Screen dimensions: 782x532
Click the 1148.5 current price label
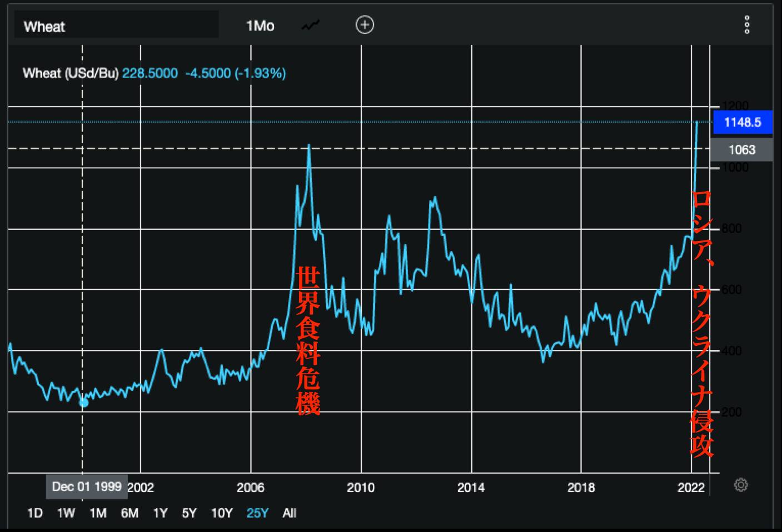click(742, 122)
